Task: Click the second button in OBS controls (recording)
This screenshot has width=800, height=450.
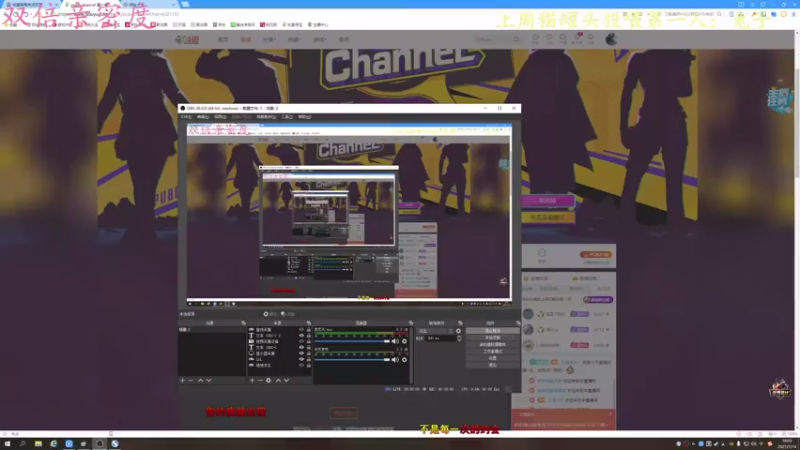Action: 492,337
